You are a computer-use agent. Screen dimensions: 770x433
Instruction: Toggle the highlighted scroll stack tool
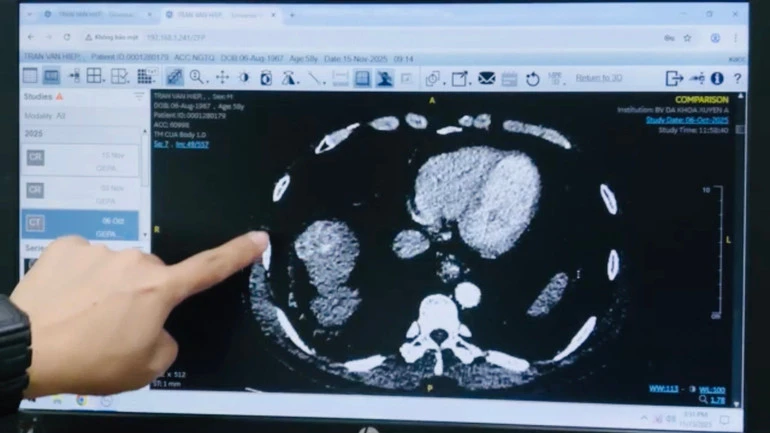click(174, 77)
